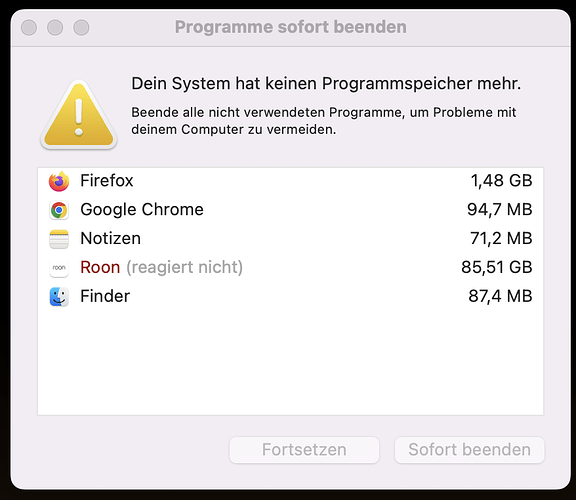
Task: Click Roon memory value 85,51 GB
Action: pos(497,267)
